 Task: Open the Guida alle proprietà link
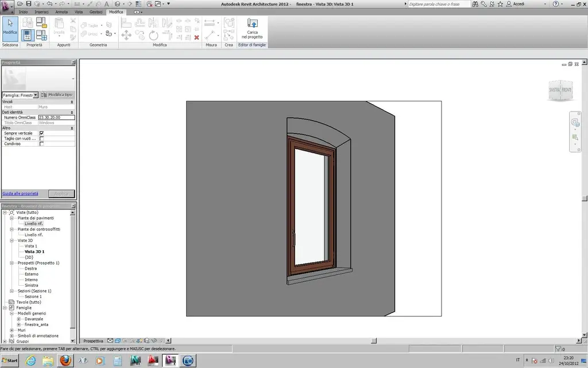coord(20,194)
